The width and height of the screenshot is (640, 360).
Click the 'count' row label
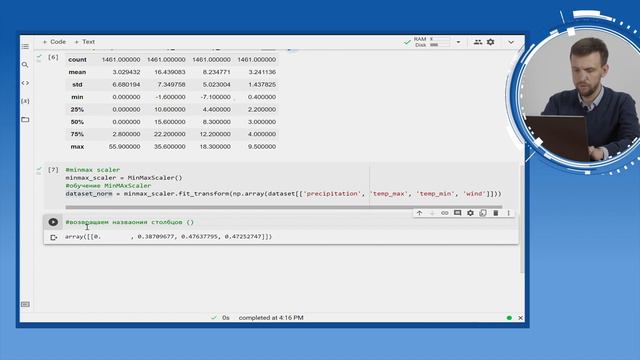(78, 60)
